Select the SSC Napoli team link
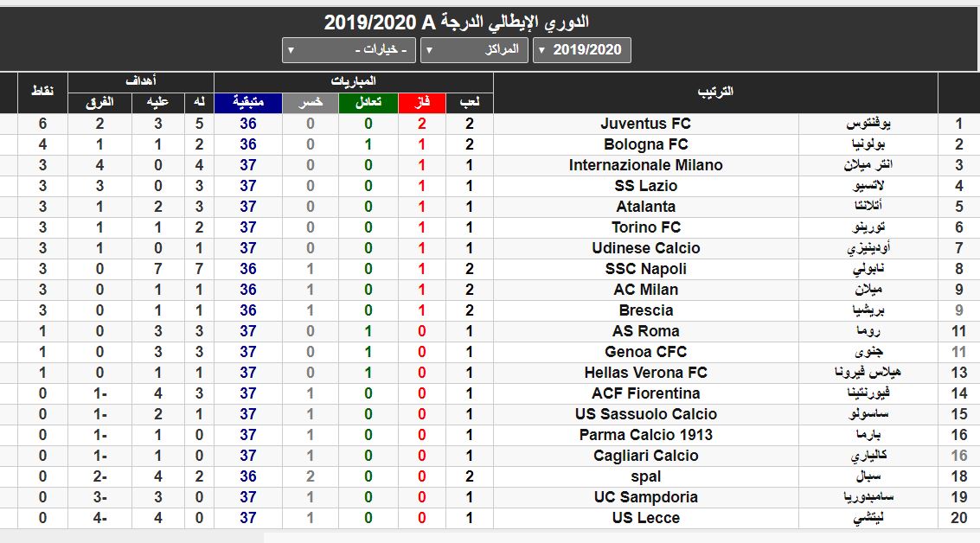Image resolution: width=980 pixels, height=543 pixels. pyautogui.click(x=645, y=269)
